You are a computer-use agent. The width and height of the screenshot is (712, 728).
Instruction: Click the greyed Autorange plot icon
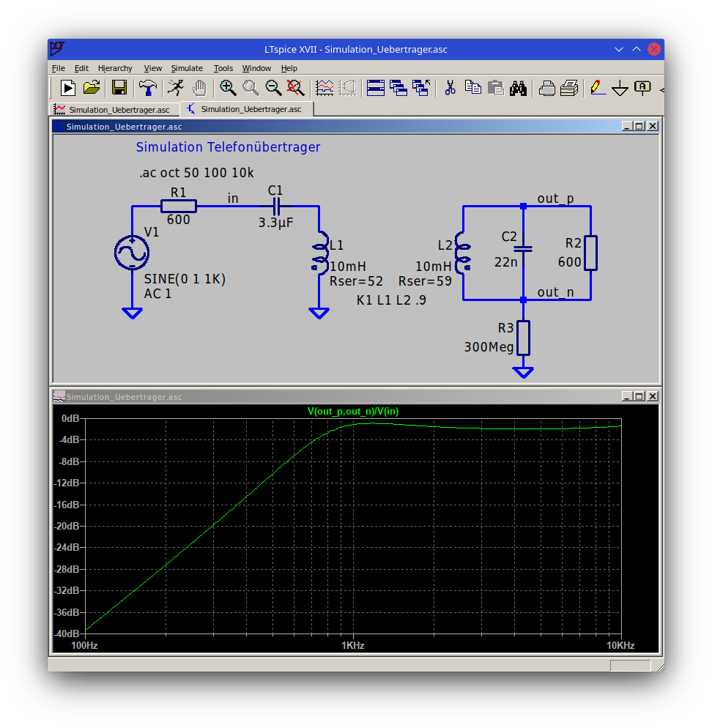click(x=347, y=88)
